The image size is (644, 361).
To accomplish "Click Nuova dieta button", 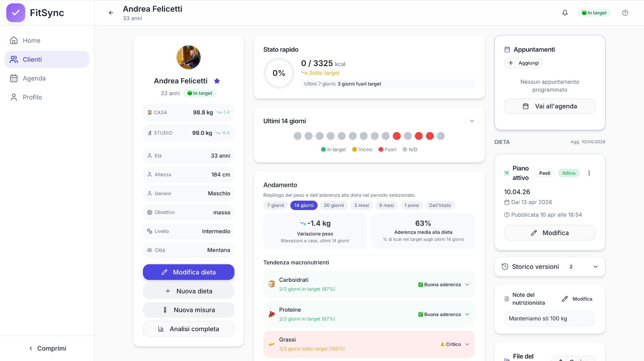I will pyautogui.click(x=189, y=291).
